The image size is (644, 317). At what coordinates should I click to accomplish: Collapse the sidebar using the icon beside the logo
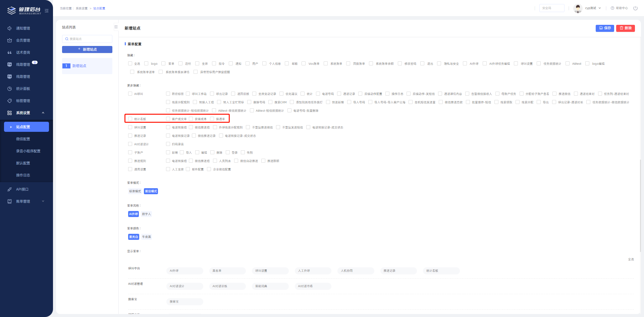[47, 11]
